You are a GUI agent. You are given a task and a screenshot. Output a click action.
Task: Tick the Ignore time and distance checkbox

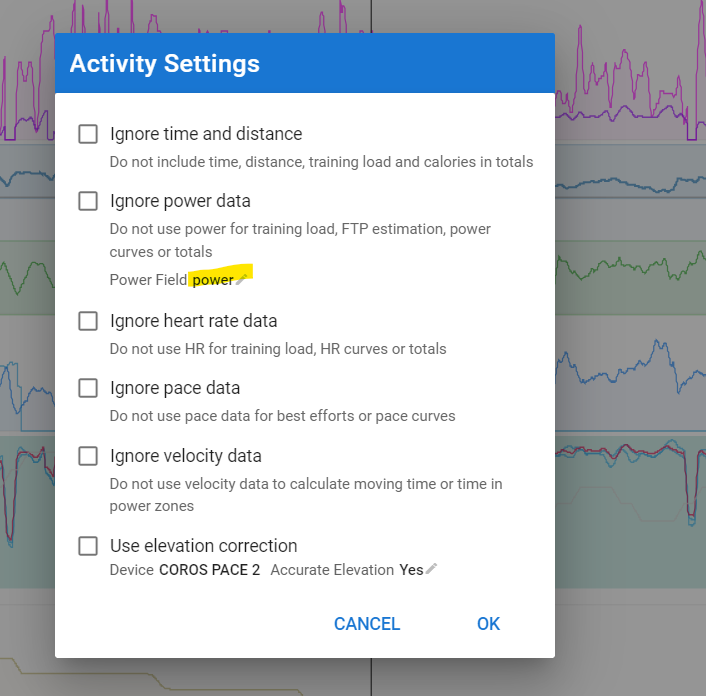88,134
